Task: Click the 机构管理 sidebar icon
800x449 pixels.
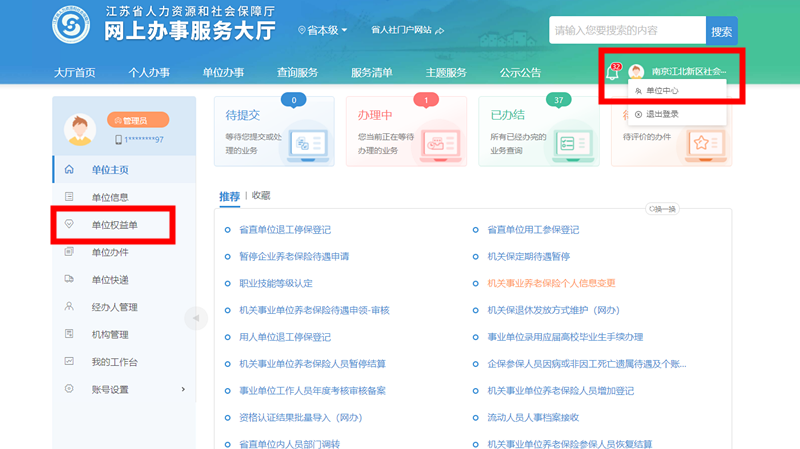Action: (69, 334)
